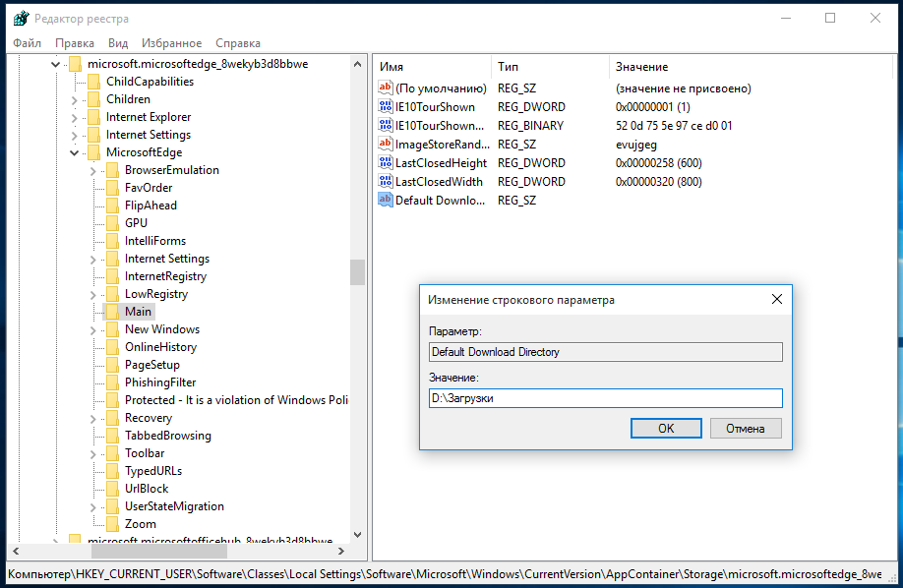
Task: Collapse the MicrosoftEdge tree node
Action: [x=75, y=153]
